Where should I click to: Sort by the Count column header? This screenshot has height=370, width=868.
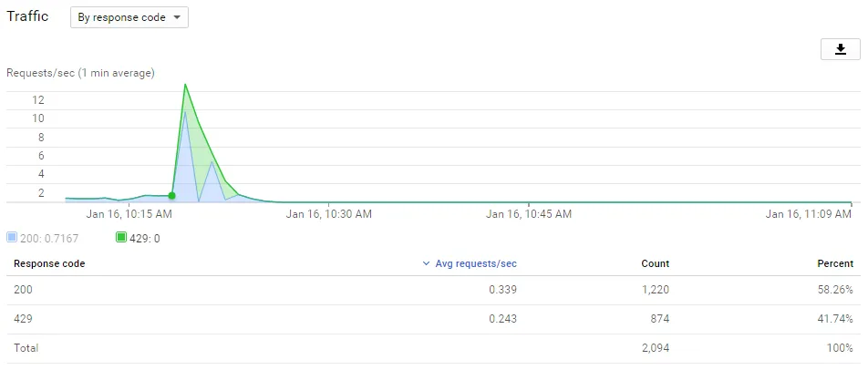[x=655, y=263]
